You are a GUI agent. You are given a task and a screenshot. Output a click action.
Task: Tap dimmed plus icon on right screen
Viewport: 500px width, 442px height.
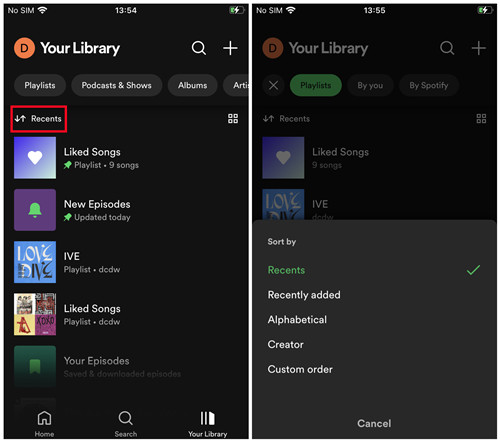coord(479,48)
